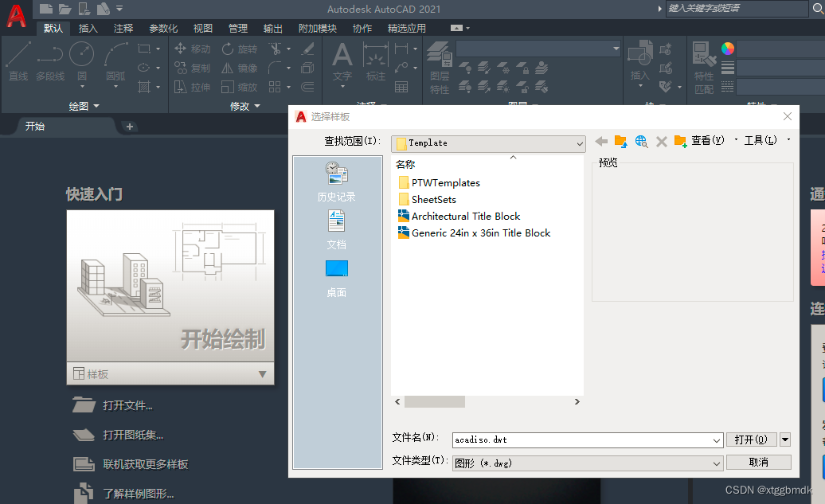This screenshot has height=504, width=825.
Task: Switch to the 管理 ribbon tab
Action: 238,29
